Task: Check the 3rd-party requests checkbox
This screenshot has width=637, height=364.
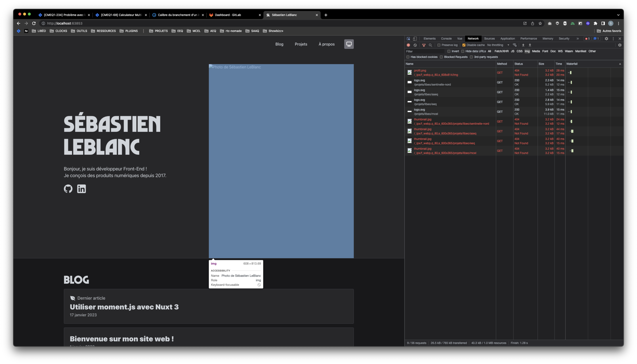Action: pos(471,57)
